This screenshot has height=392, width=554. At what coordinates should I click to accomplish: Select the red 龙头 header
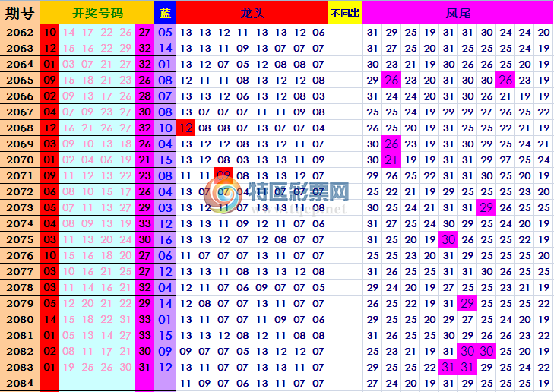(252, 12)
